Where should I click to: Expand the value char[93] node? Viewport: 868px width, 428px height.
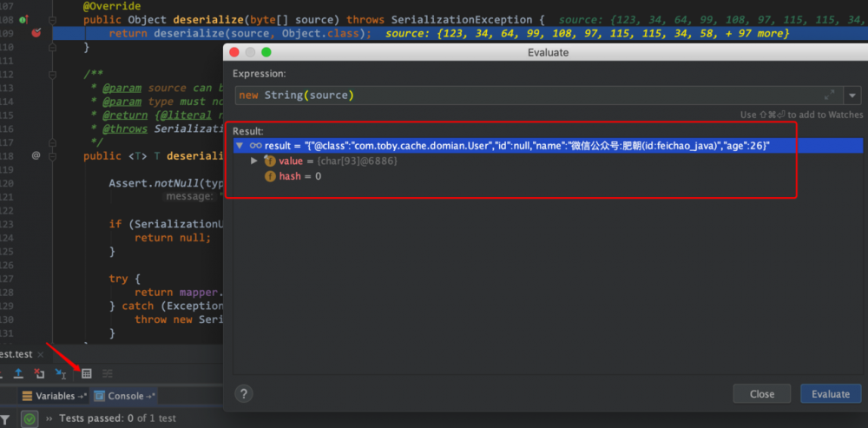[254, 161]
